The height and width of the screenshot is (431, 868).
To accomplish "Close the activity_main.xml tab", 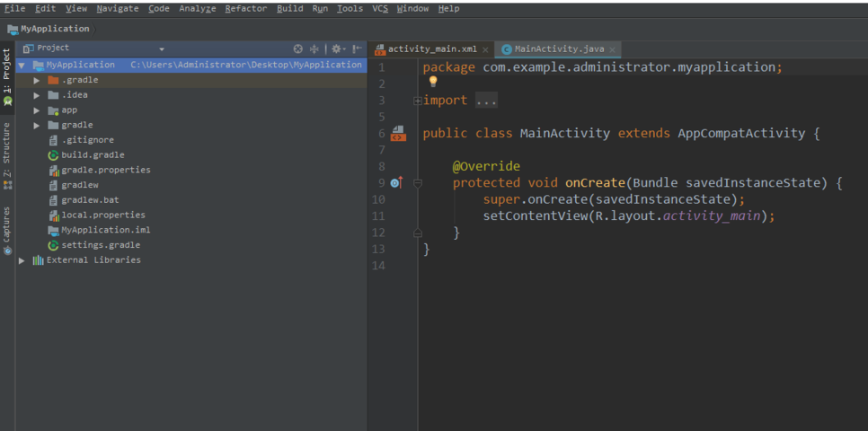I will coord(485,49).
